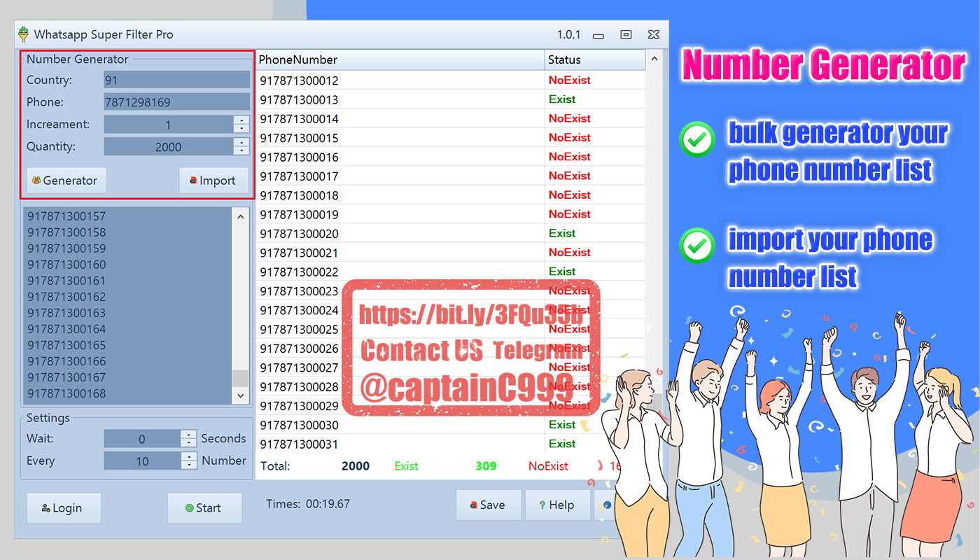This screenshot has width=980, height=560.
Task: Click the Total count 2000
Action: coord(356,466)
